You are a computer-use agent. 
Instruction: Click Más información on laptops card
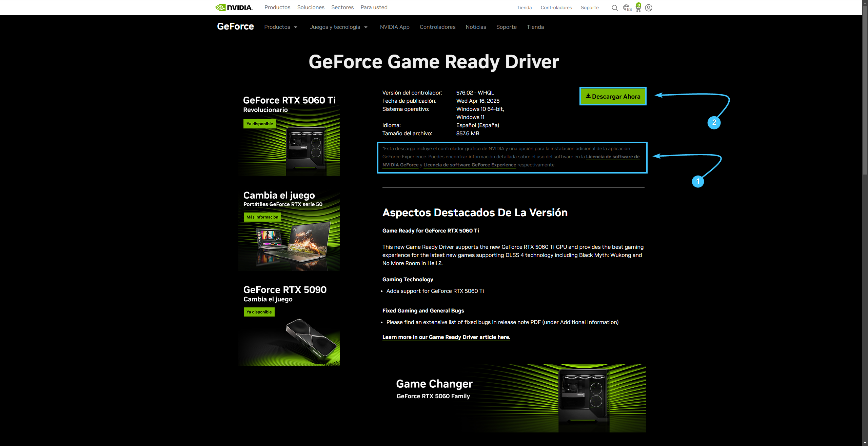pos(262,217)
